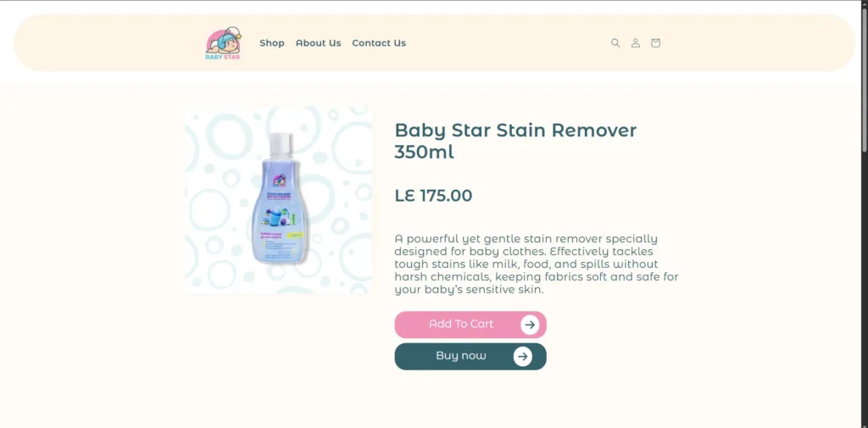Click the arrow circle on Buy now
Image resolution: width=868 pixels, height=428 pixels.
(522, 357)
